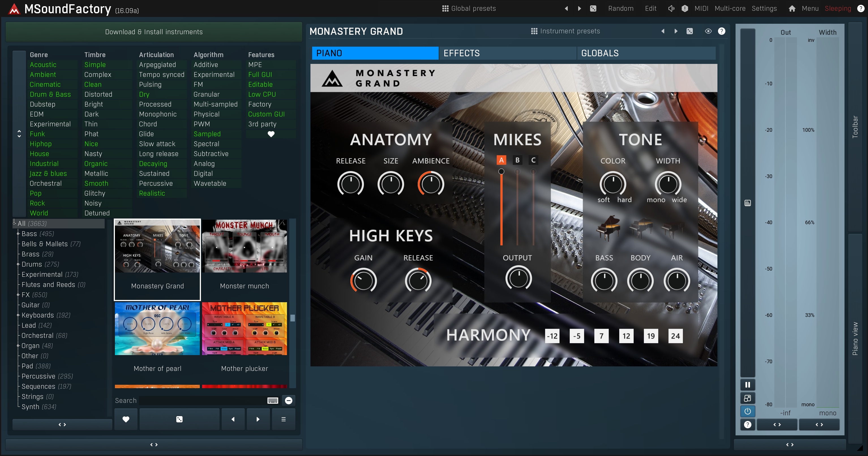Open the top-right help question mark
This screenshot has height=456, width=868.
(860, 8)
